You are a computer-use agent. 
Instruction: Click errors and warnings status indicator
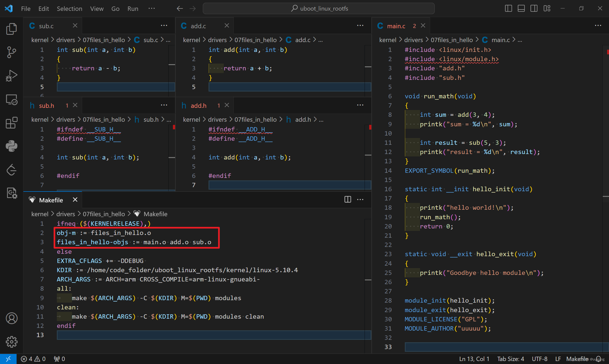(x=33, y=359)
